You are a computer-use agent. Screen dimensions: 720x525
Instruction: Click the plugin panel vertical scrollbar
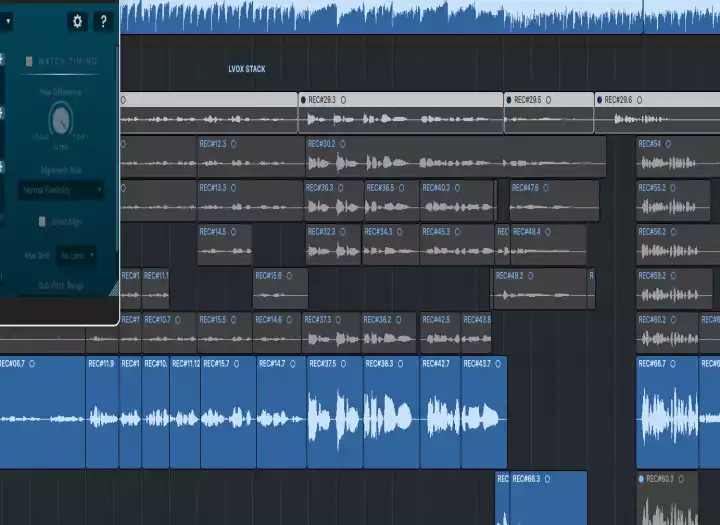[x=117, y=149]
